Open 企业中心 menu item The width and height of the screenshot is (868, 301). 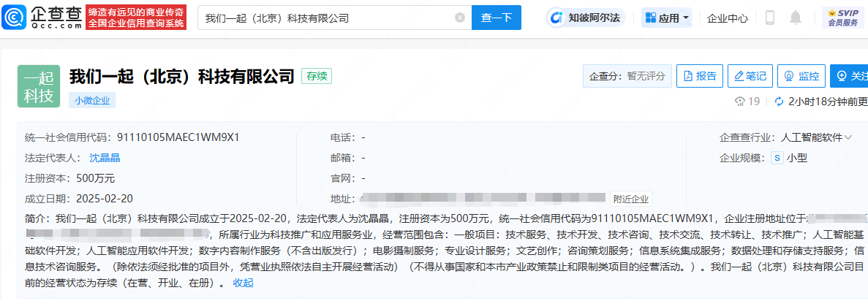(x=728, y=18)
